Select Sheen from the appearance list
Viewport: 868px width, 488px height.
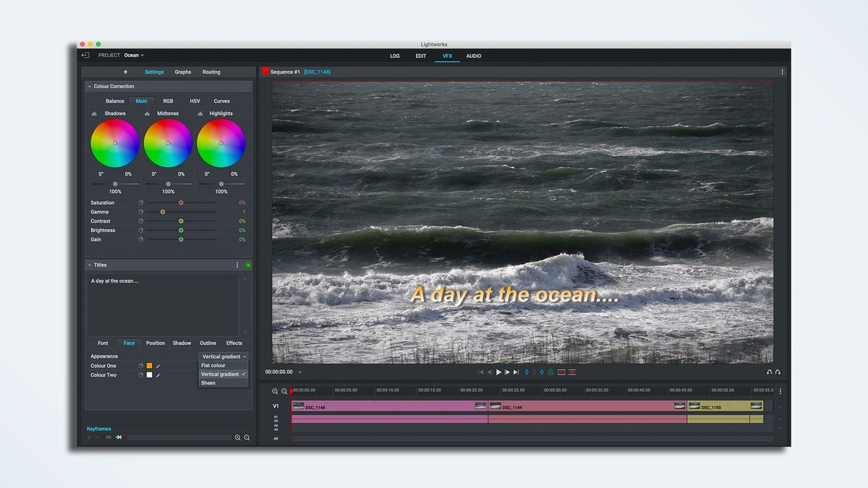(208, 382)
